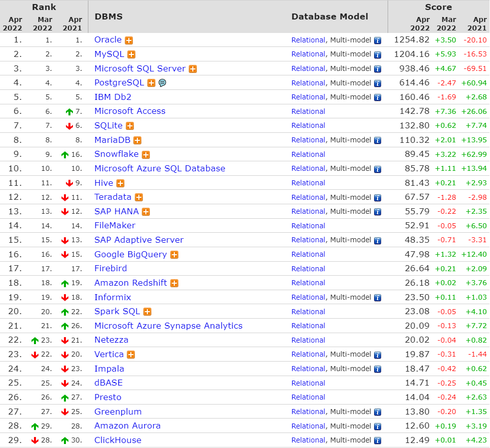
Task: Click the info icon in the MariaDB row
Action: point(378,140)
